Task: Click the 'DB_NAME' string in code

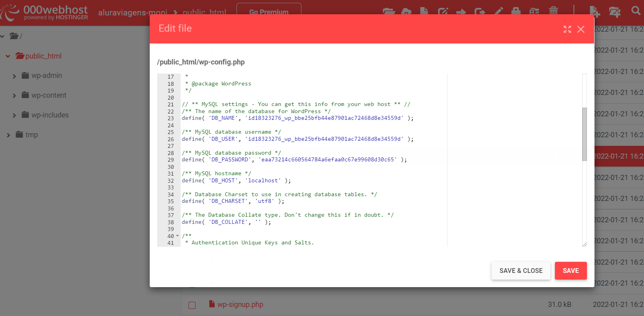Action: (224, 118)
